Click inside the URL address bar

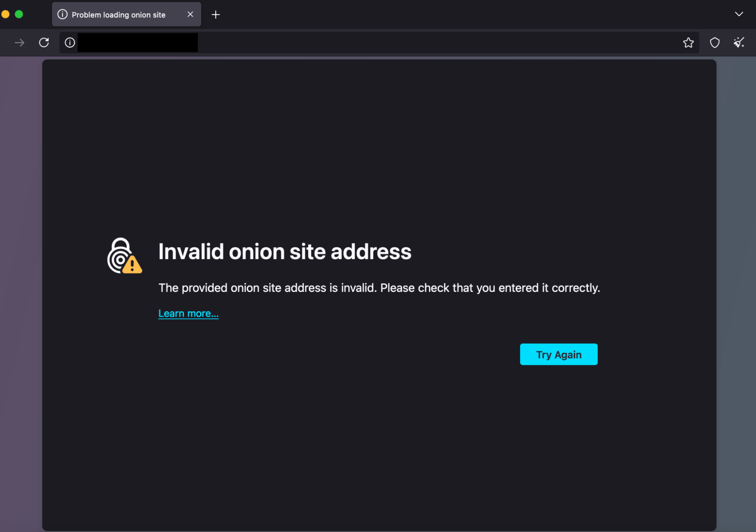pos(303,42)
